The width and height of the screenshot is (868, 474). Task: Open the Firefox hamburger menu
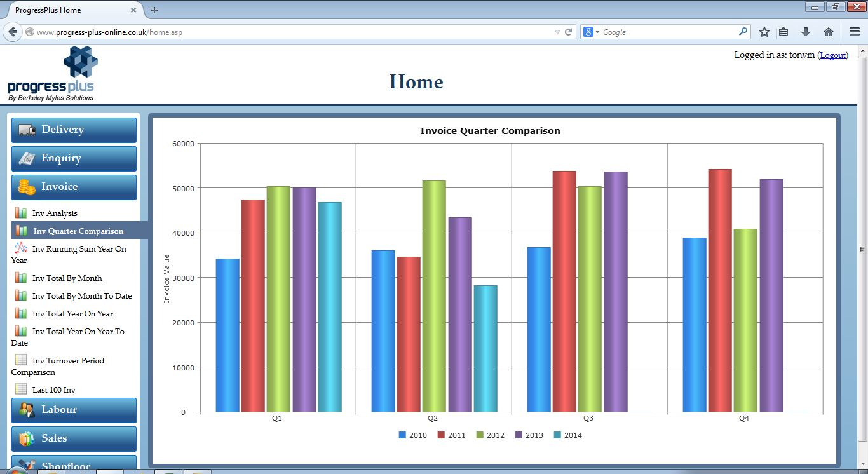click(x=854, y=32)
